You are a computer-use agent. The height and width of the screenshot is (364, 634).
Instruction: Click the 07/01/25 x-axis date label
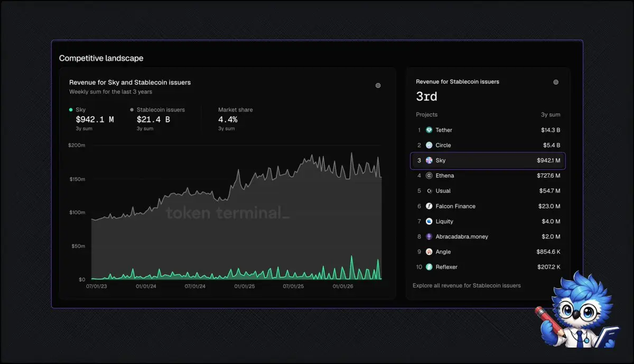coord(293,286)
